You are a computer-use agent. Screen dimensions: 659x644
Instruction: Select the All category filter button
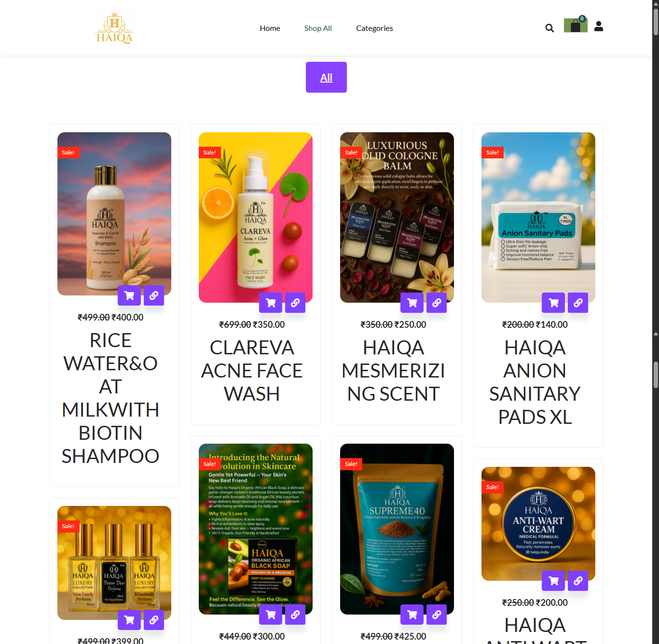[326, 77]
